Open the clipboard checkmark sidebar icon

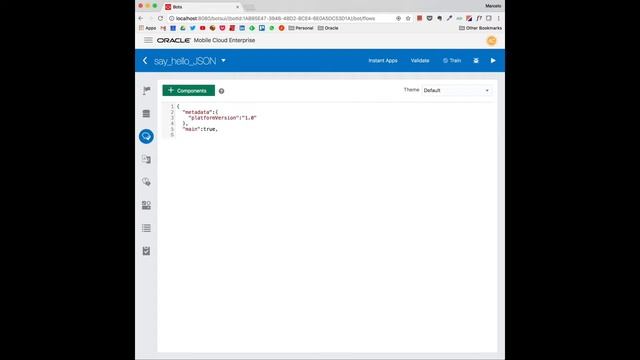pyautogui.click(x=146, y=251)
